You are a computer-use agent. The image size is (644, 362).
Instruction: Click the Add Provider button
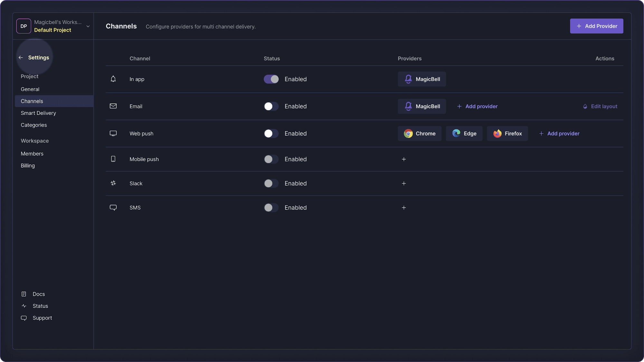click(x=596, y=26)
